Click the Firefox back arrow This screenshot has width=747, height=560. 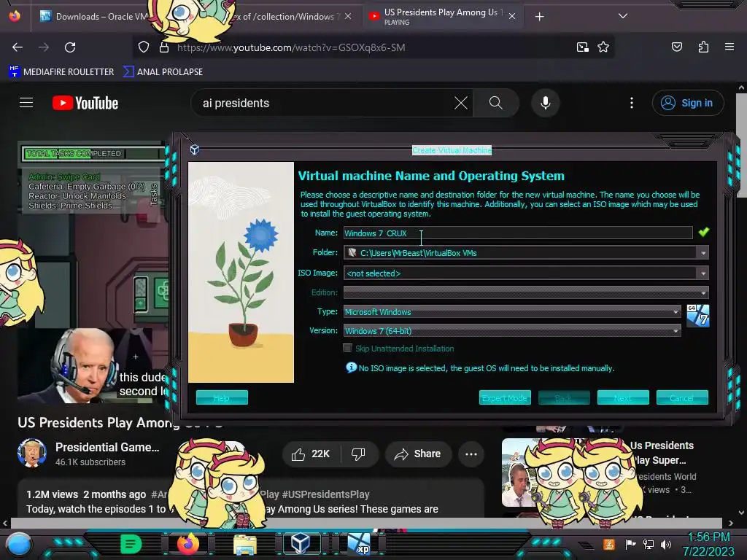tap(18, 47)
